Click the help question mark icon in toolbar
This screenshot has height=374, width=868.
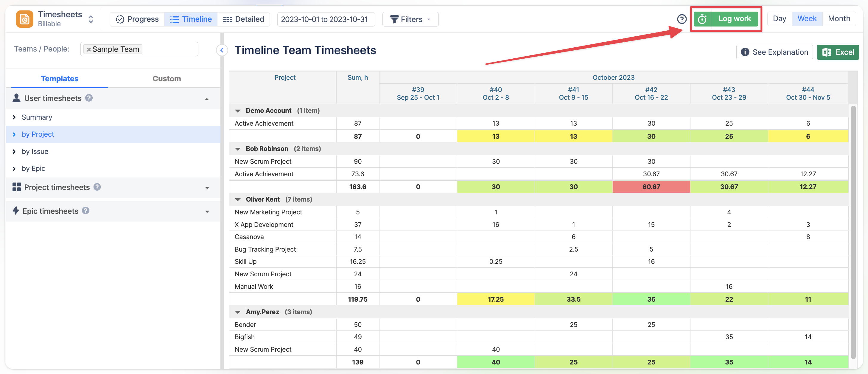[x=681, y=19]
